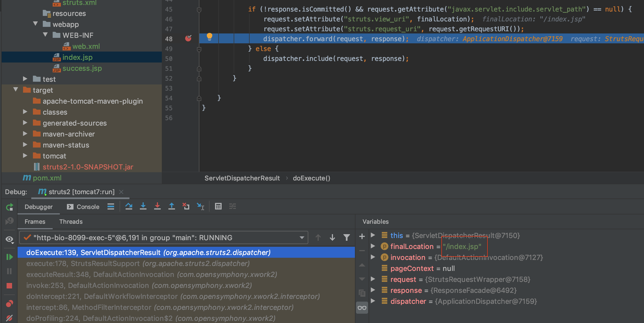Screen dimensions: 644x323
Task: Click ServletDispatcherResult breadcrumb
Action: click(242, 178)
